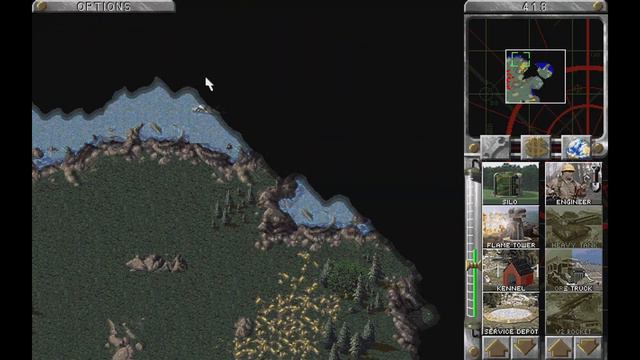The height and width of the screenshot is (360, 640).
Task: Click down arrow under structures column
Action: coord(525,348)
